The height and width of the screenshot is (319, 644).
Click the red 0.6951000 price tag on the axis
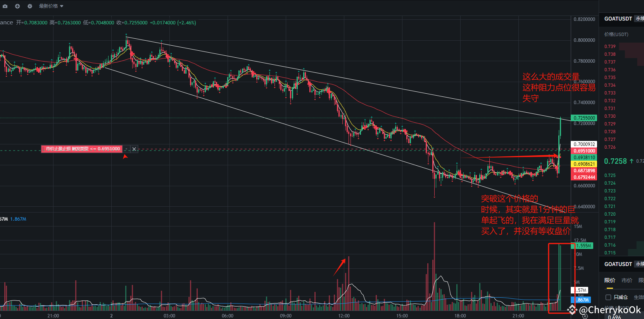point(584,151)
